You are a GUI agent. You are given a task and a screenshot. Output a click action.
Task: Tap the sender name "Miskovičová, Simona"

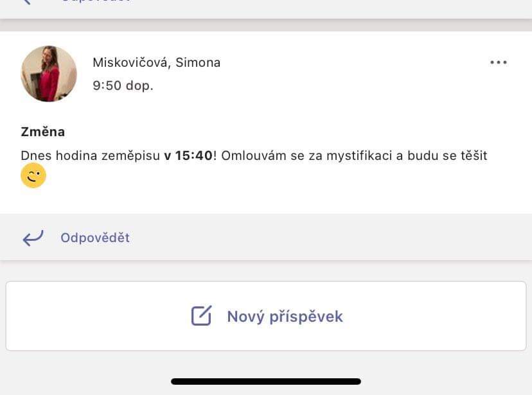coord(156,62)
